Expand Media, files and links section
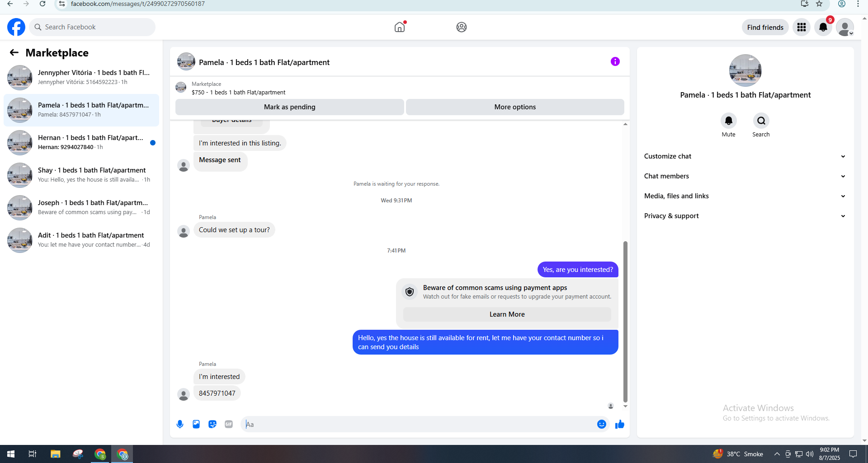The width and height of the screenshot is (868, 463). [x=745, y=196]
